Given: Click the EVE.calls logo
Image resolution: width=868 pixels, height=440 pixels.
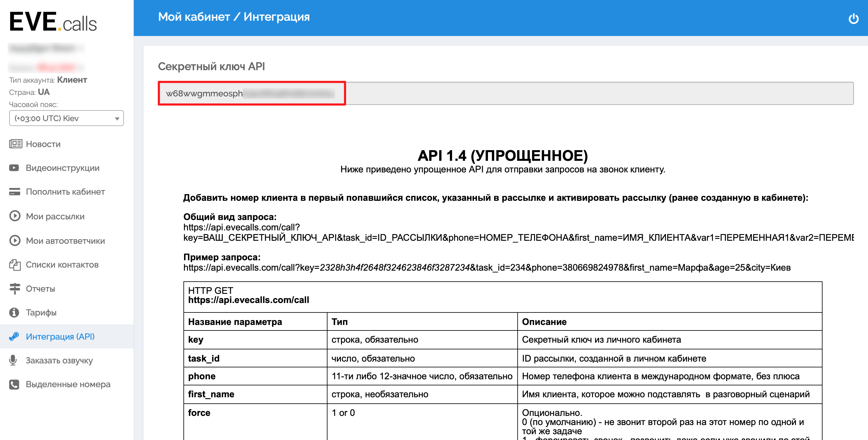Looking at the screenshot, I should (53, 22).
